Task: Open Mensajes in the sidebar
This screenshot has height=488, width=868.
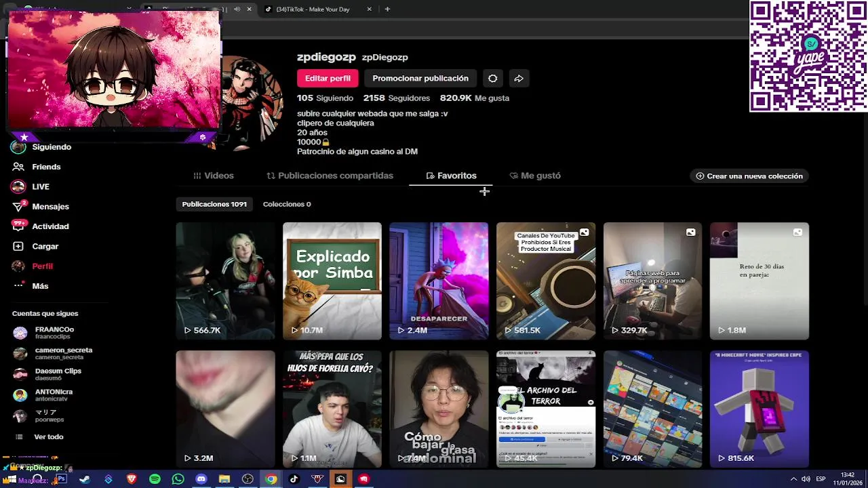Action: click(41, 207)
